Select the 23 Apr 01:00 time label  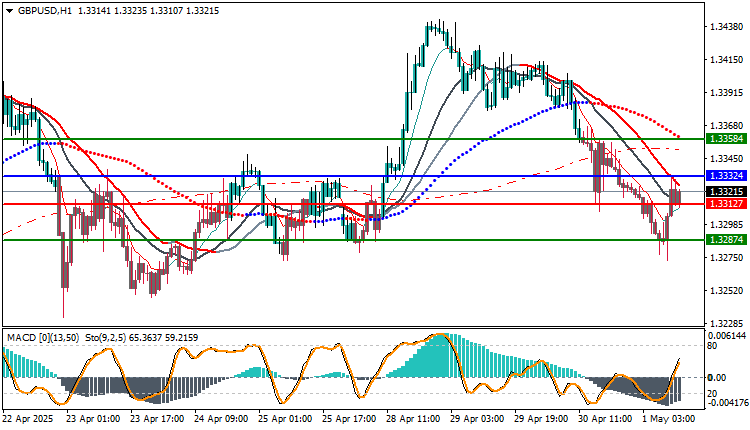[93, 419]
